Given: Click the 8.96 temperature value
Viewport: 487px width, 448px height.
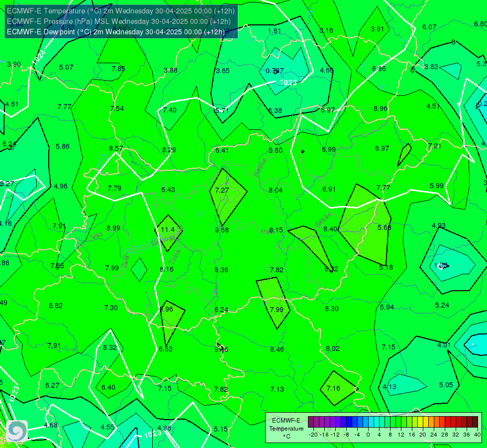Looking at the screenshot, I should (381, 109).
